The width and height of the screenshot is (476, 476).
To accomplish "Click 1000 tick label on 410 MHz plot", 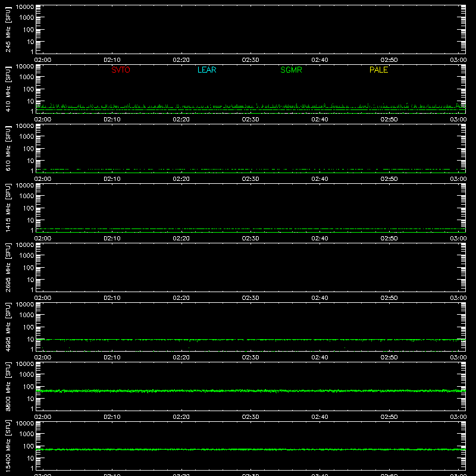I will (27, 77).
